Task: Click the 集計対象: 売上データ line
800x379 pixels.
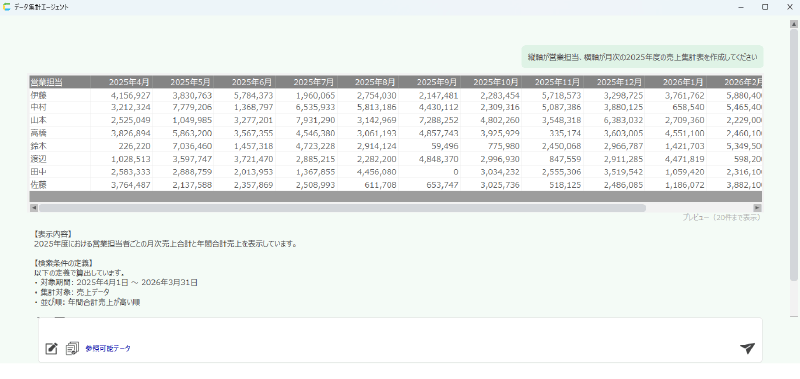Action: pos(71,292)
